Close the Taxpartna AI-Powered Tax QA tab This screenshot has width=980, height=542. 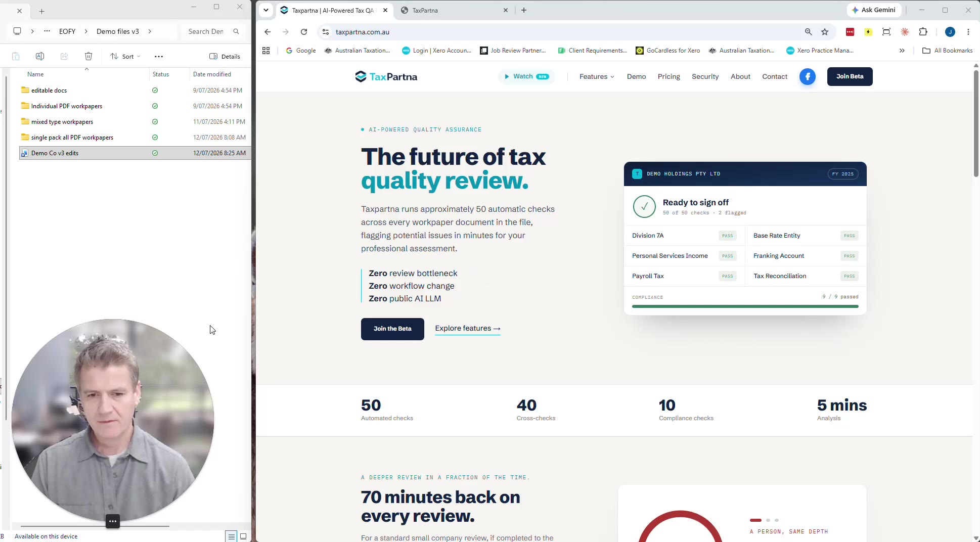385,10
